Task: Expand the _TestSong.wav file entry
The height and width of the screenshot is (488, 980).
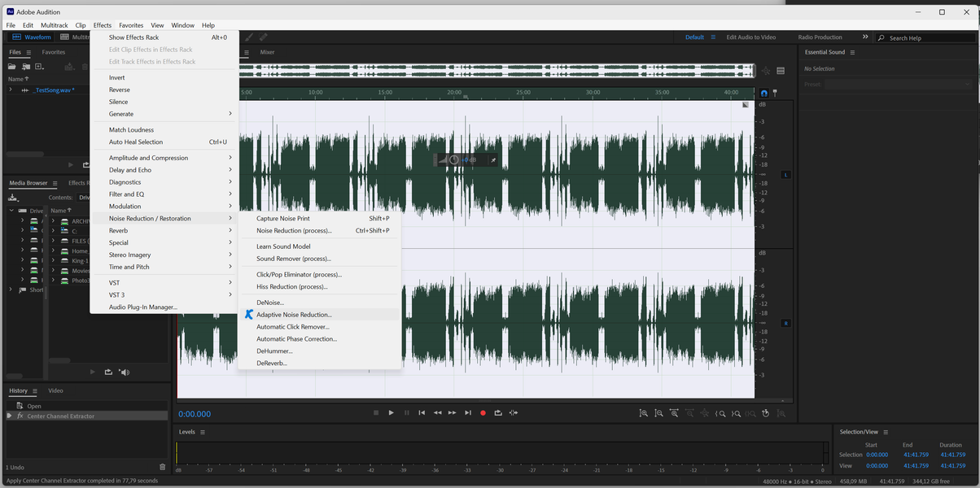Action: coord(11,89)
